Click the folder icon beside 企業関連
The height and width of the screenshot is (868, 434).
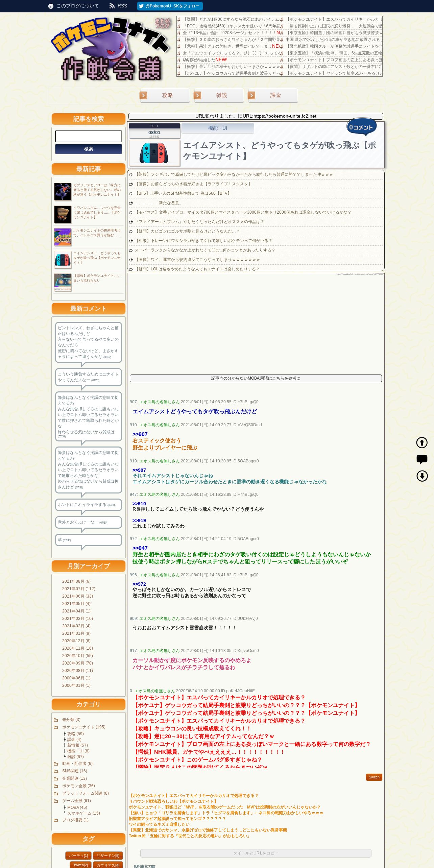[56, 778]
